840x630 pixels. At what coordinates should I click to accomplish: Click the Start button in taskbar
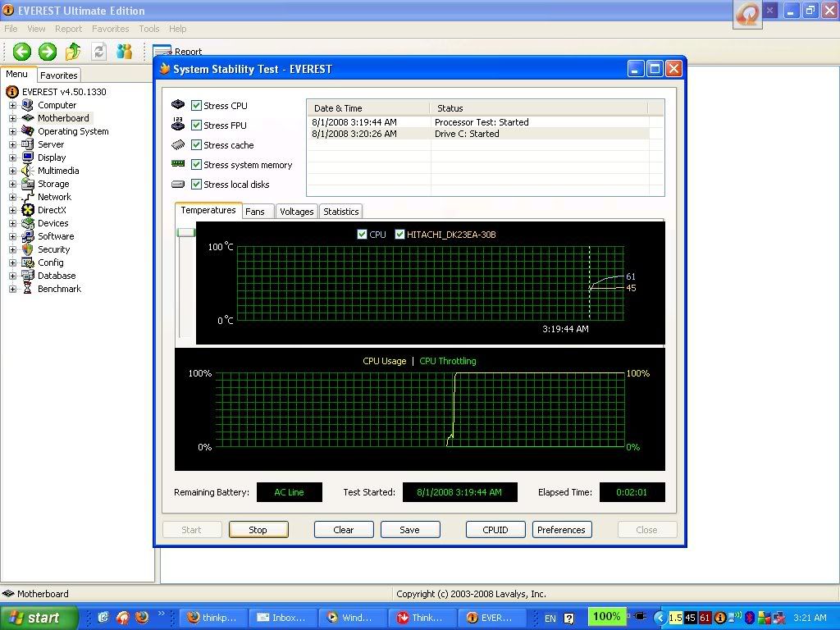point(39,618)
